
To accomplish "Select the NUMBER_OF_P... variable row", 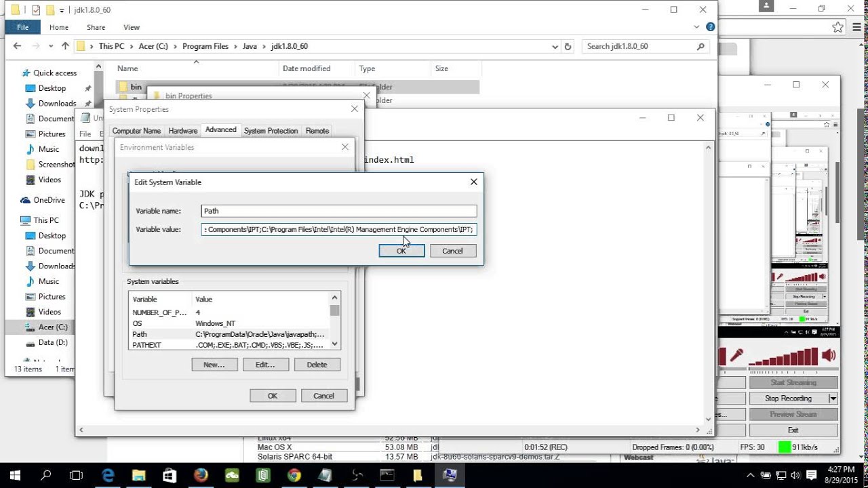I will coord(229,312).
